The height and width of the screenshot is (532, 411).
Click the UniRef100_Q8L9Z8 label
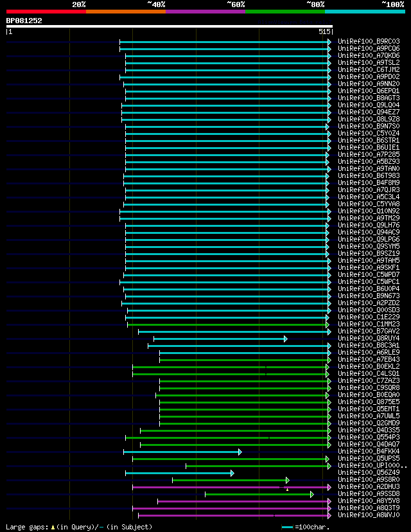(x=369, y=119)
